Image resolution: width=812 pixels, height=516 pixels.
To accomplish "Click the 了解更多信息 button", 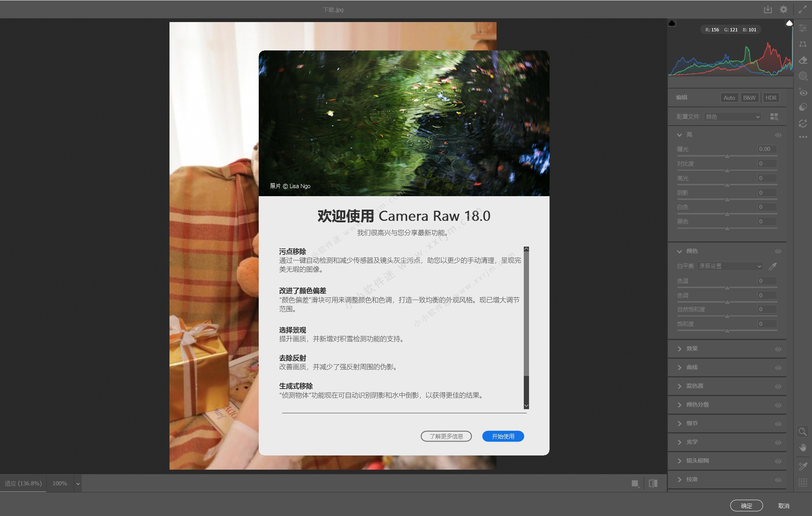I will coord(446,436).
